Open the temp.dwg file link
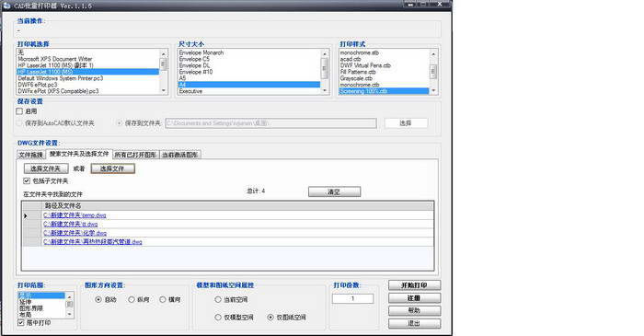 coord(75,215)
